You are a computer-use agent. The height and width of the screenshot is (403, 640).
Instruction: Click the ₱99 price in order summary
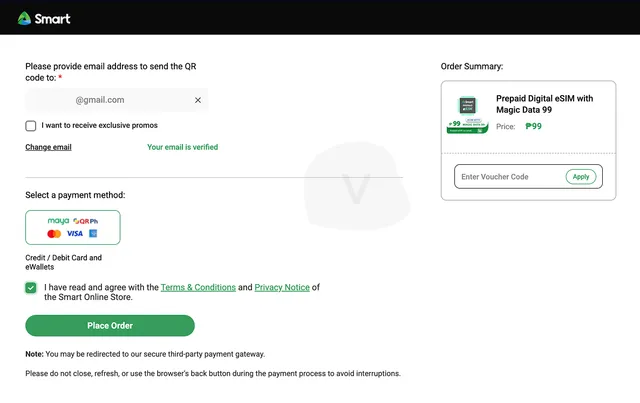click(533, 126)
